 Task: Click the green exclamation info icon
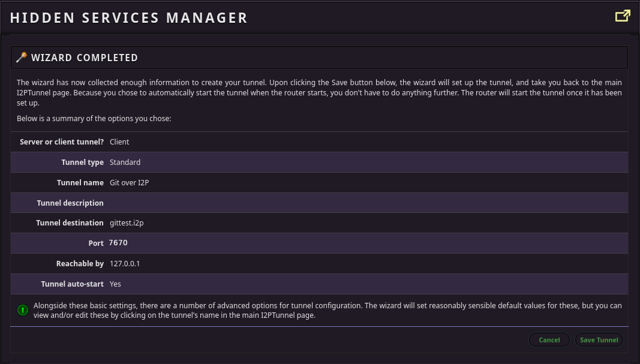(23, 310)
